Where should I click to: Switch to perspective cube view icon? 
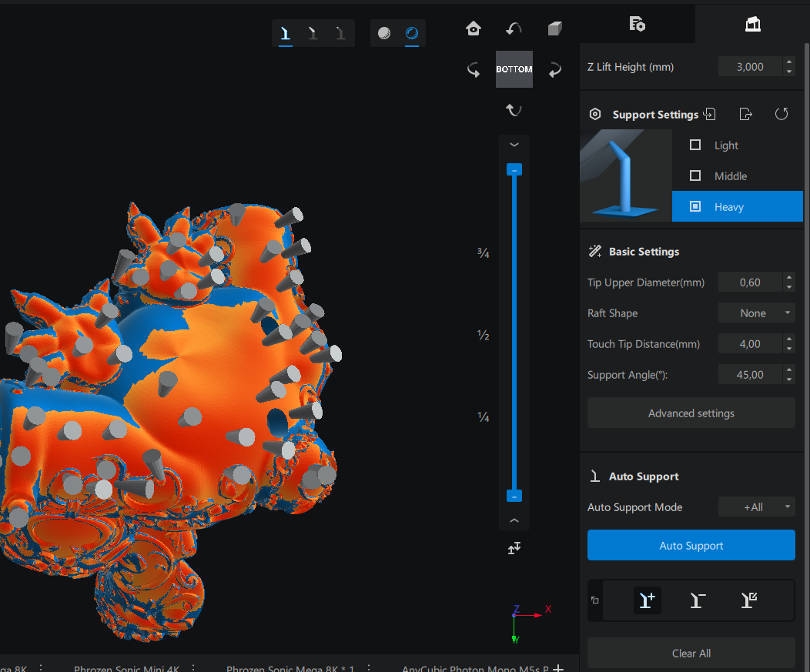click(554, 29)
